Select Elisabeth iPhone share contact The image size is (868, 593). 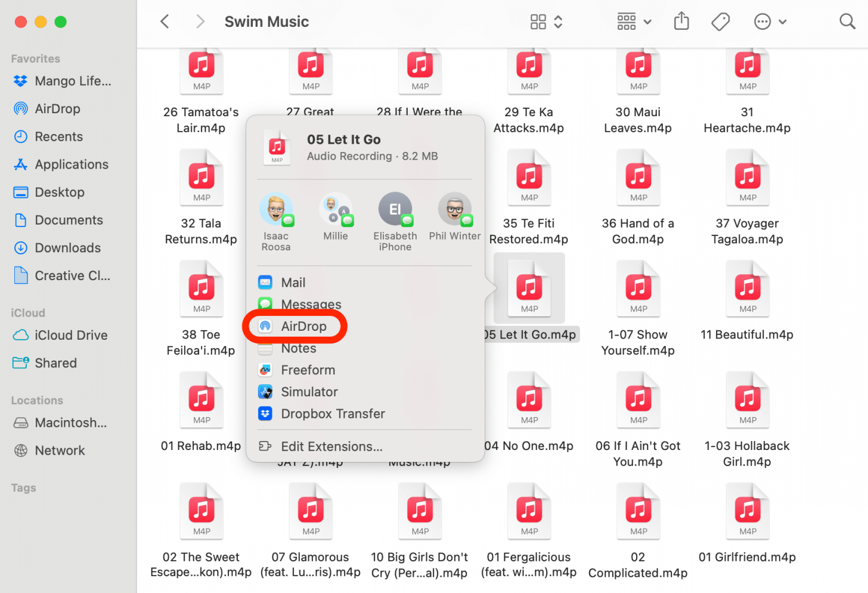point(395,210)
